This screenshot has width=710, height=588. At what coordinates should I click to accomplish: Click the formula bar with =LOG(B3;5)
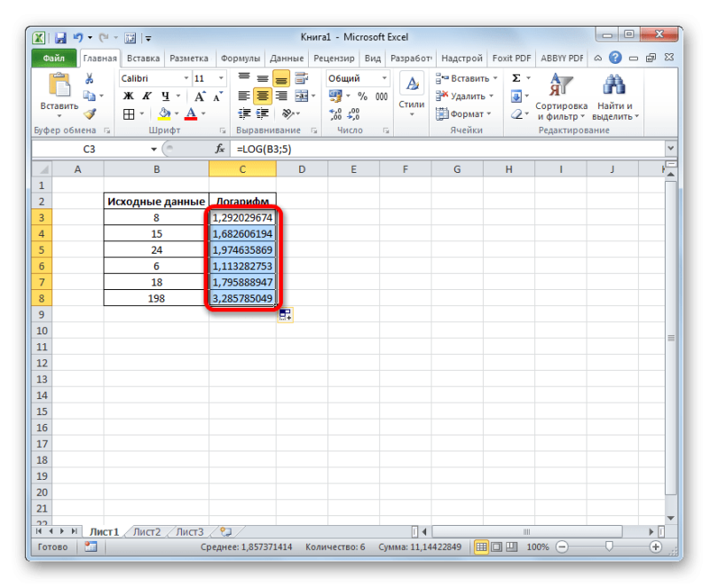448,149
